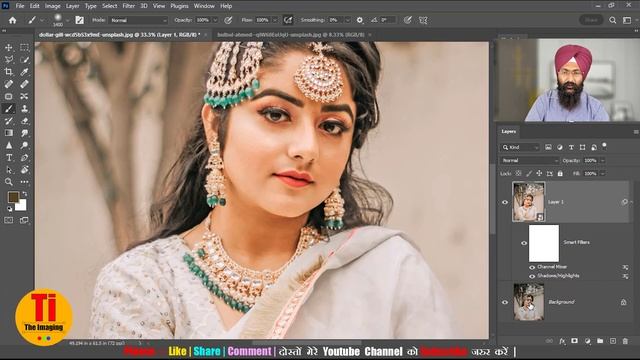Open the Brush Preset picker arrow

68,20
